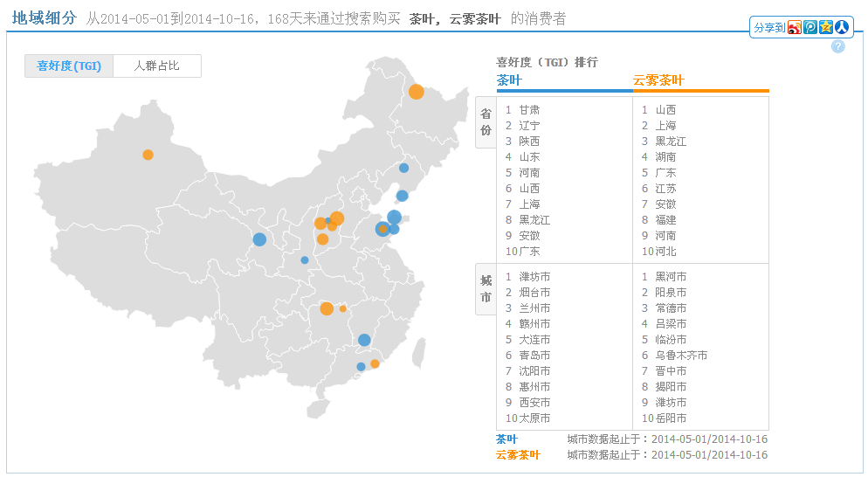
Task: Click 赣州市 in the city ranking
Action: 534,323
